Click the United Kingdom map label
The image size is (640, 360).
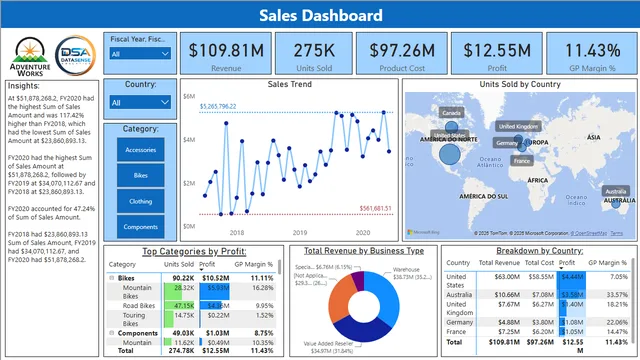pos(518,126)
